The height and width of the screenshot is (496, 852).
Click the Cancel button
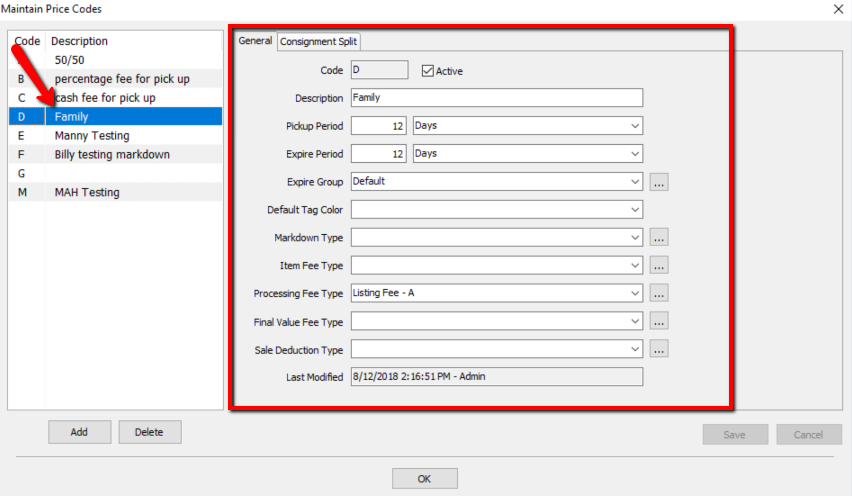(x=809, y=435)
